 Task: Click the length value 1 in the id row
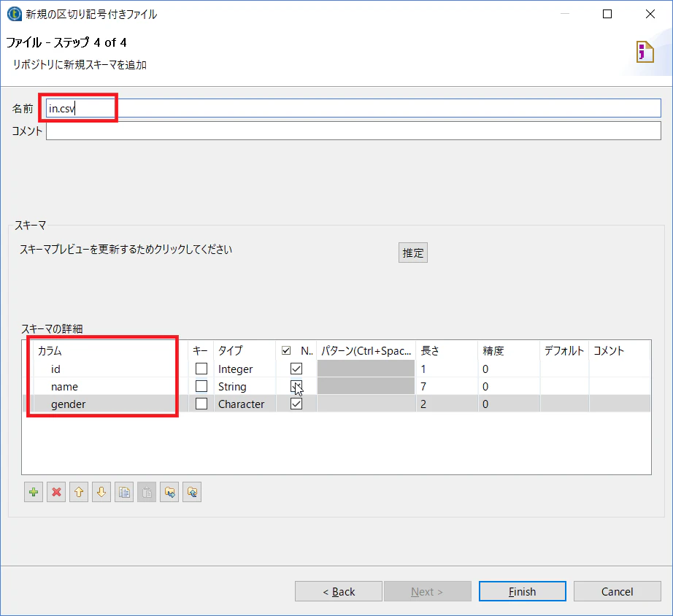(447, 369)
